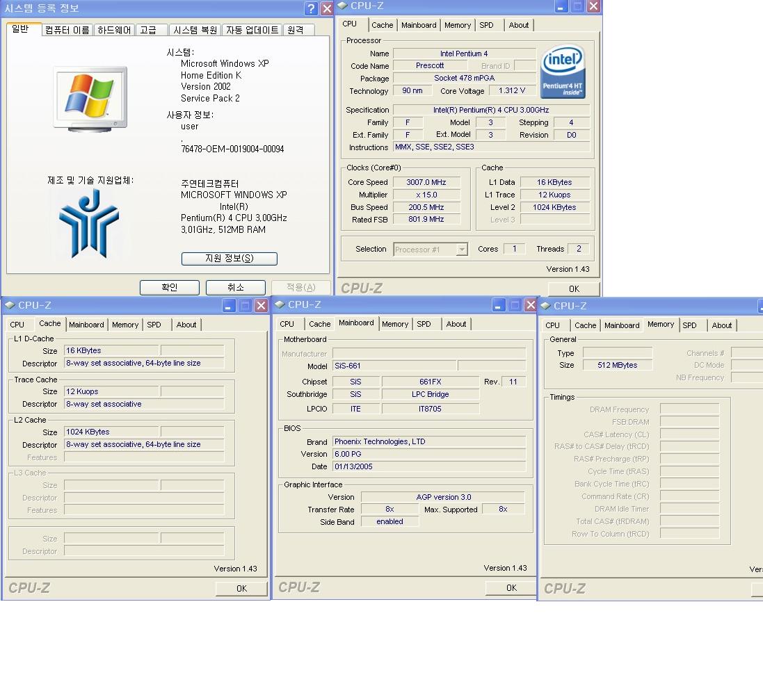Switch to the 컴퓨터 이름 tab
This screenshot has height=700, width=763.
tap(67, 30)
